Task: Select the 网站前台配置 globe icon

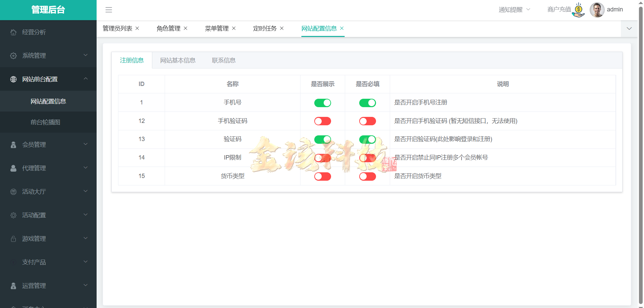Action: point(13,79)
